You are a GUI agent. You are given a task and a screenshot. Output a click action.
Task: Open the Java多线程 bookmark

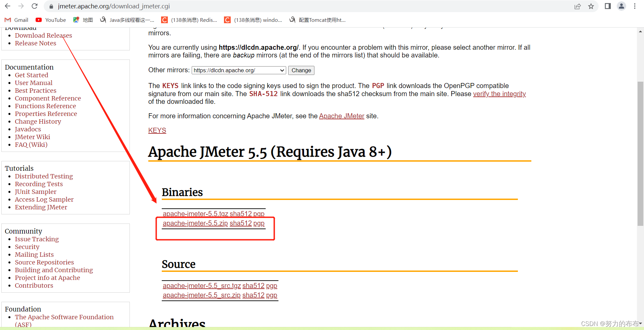[127, 20]
